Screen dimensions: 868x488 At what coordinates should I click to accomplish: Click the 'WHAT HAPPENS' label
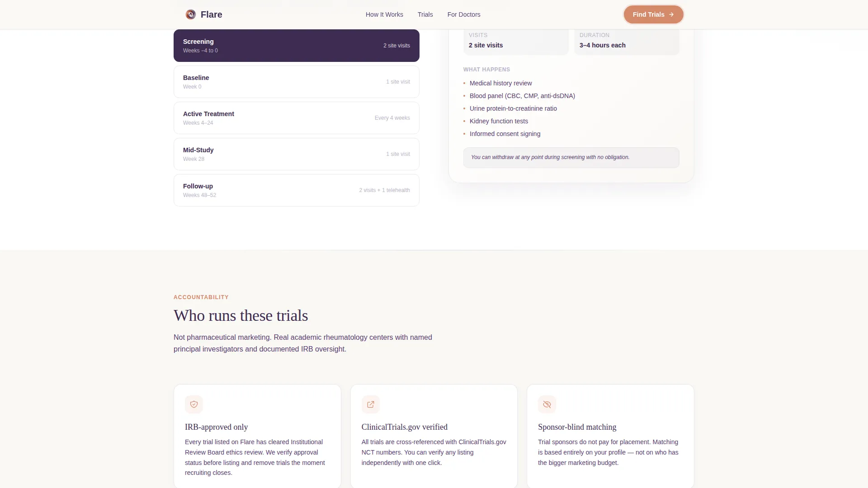point(486,70)
